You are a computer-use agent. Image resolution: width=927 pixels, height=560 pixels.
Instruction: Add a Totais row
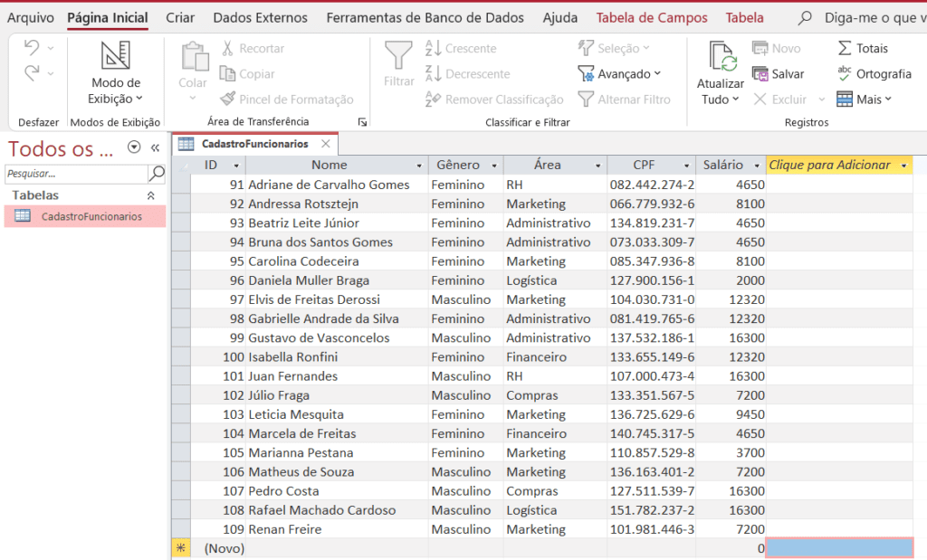tap(870, 47)
